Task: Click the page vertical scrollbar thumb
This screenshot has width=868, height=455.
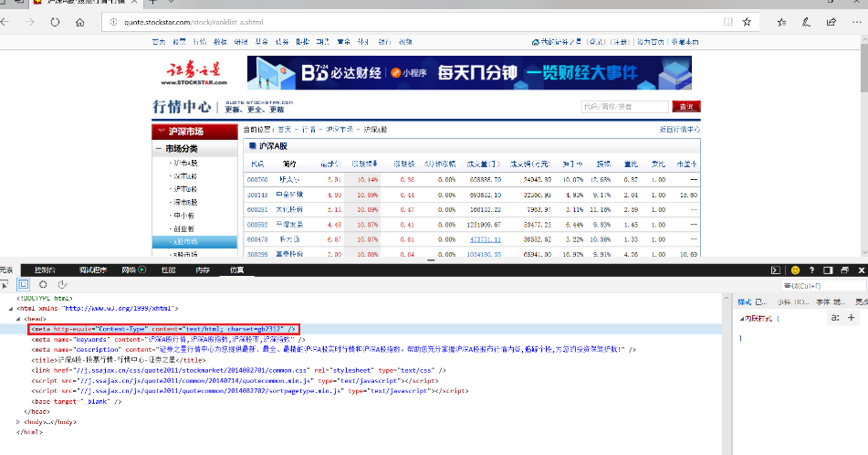Action: click(x=864, y=67)
